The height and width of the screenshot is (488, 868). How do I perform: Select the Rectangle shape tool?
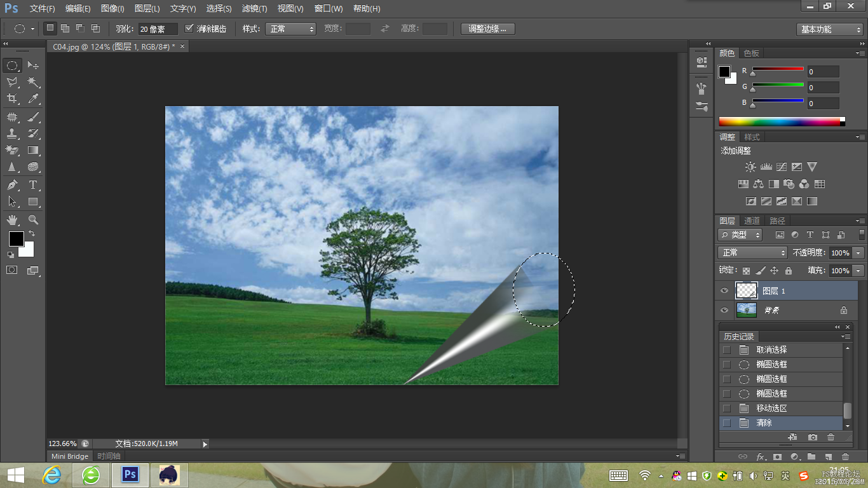[x=33, y=201]
